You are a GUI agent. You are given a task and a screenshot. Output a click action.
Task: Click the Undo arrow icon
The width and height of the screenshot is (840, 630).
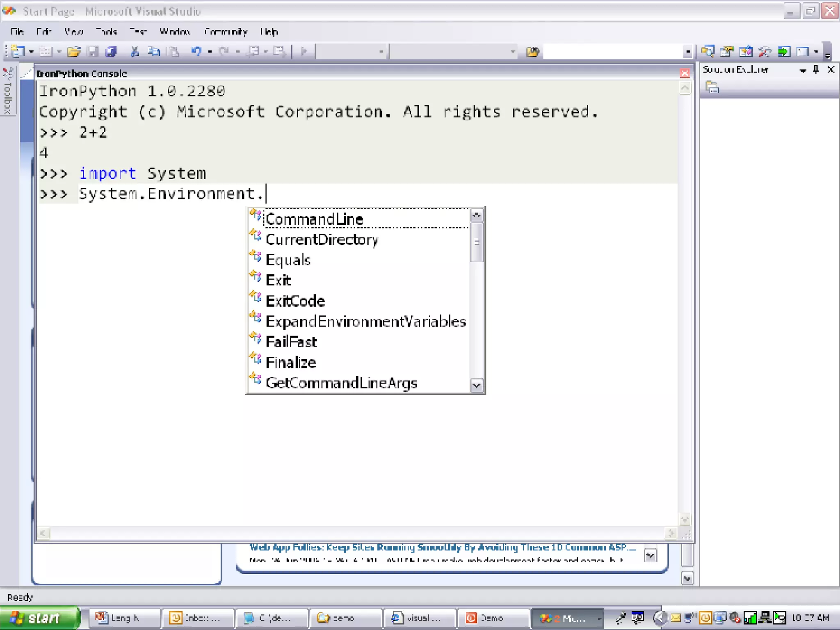pos(196,51)
